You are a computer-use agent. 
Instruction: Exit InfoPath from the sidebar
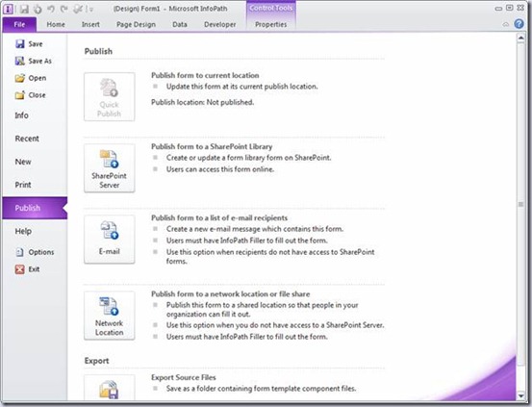(x=28, y=269)
